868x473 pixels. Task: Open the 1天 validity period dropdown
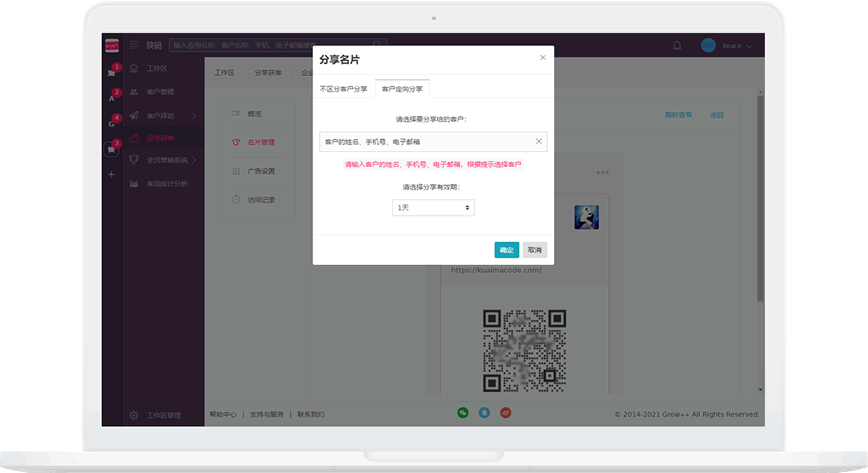[433, 207]
